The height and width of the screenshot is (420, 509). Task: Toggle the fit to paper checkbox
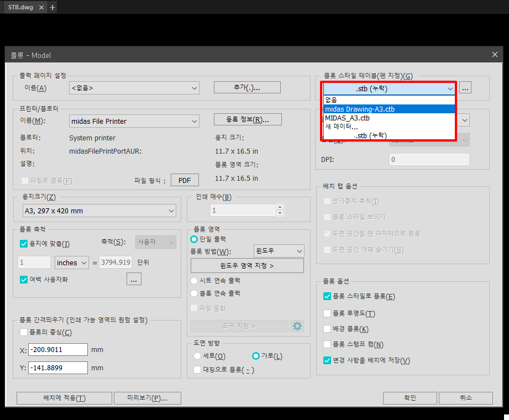24,244
